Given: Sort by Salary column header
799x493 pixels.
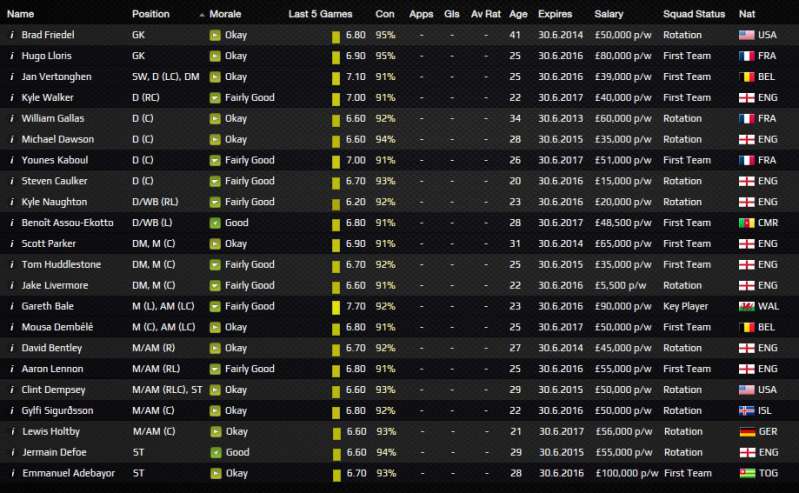Looking at the screenshot, I should (608, 14).
